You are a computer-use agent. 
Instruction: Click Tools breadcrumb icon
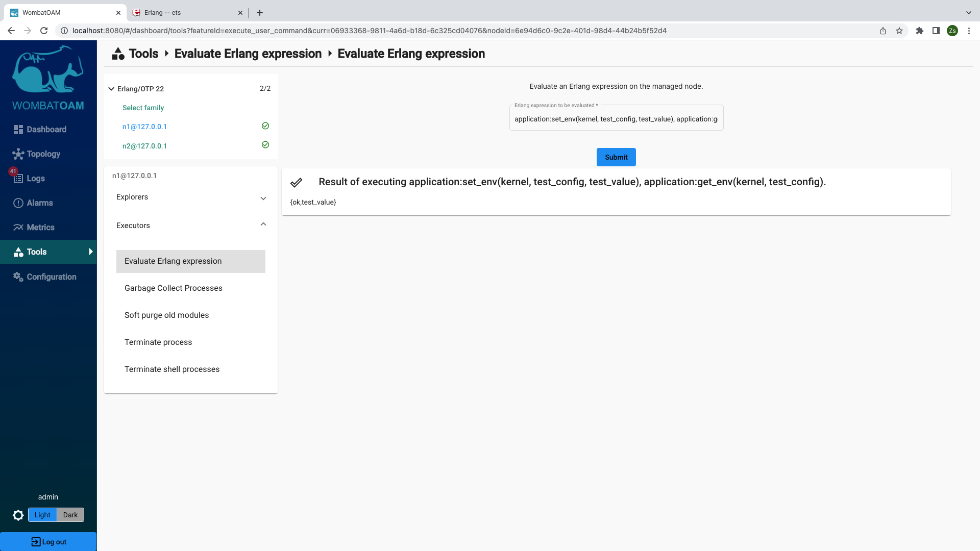pyautogui.click(x=118, y=54)
